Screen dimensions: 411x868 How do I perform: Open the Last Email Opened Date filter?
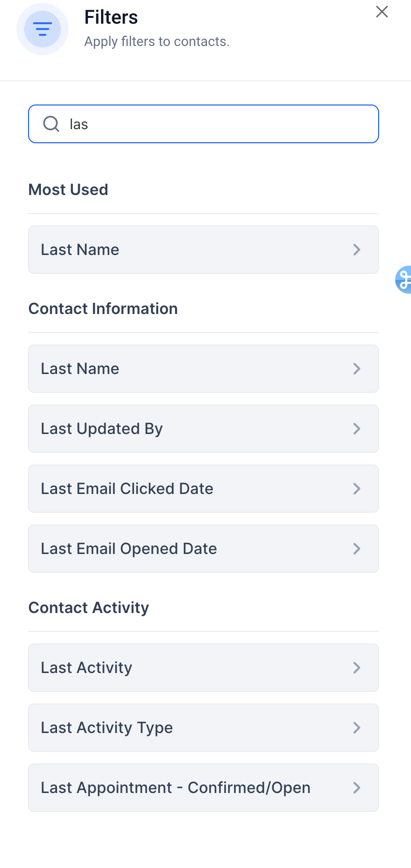[193, 549]
